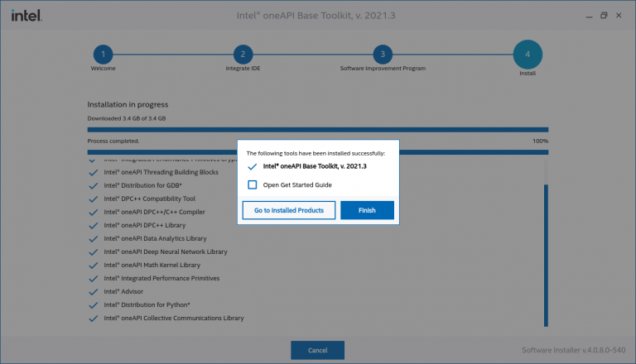Click step 4 Install circle

[x=528, y=55]
